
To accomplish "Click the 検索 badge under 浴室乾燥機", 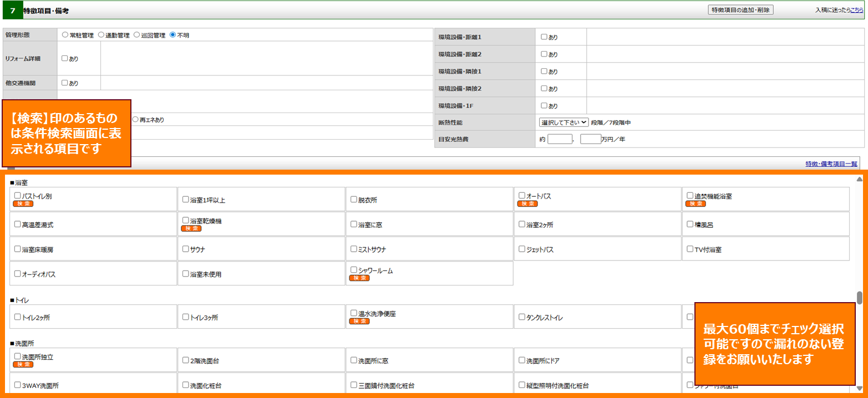I will [x=191, y=228].
